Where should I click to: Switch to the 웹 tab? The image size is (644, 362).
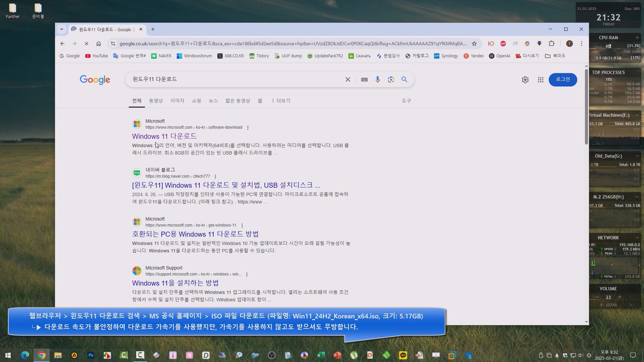(x=260, y=101)
